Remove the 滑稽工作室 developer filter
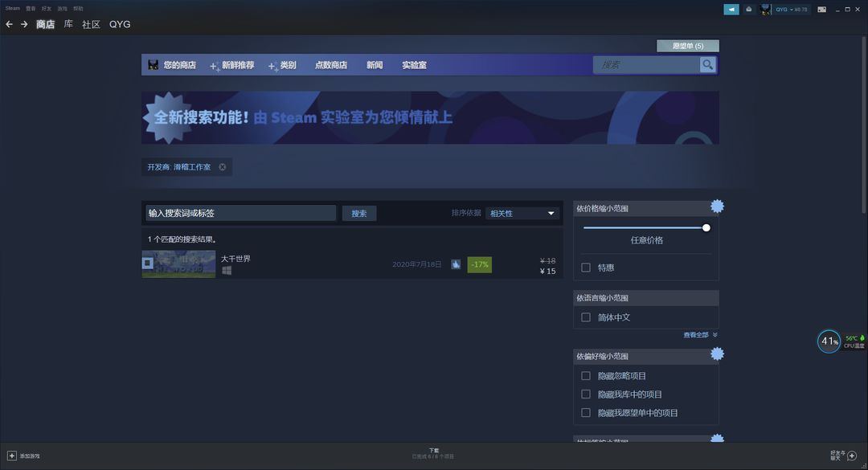This screenshot has width=868, height=470. point(222,166)
